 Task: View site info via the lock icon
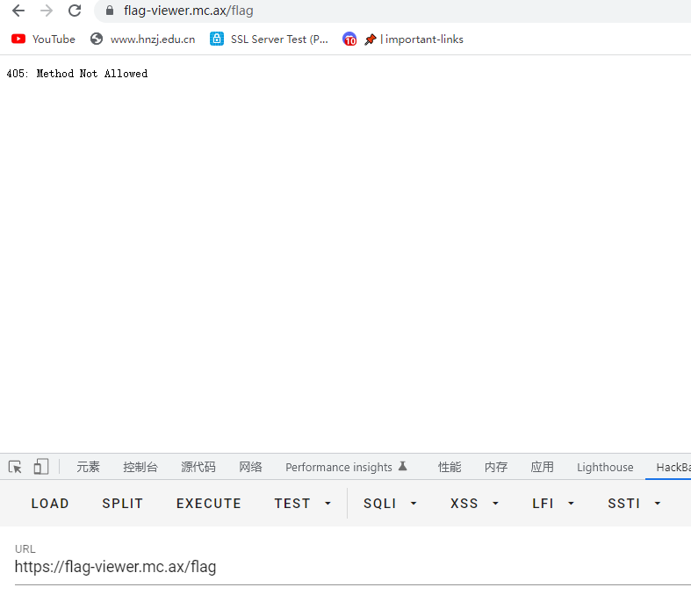click(x=110, y=11)
